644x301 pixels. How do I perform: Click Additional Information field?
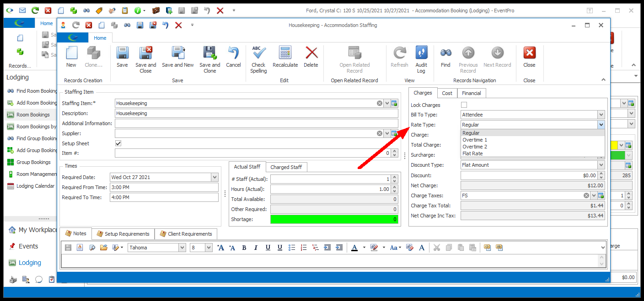coord(257,123)
